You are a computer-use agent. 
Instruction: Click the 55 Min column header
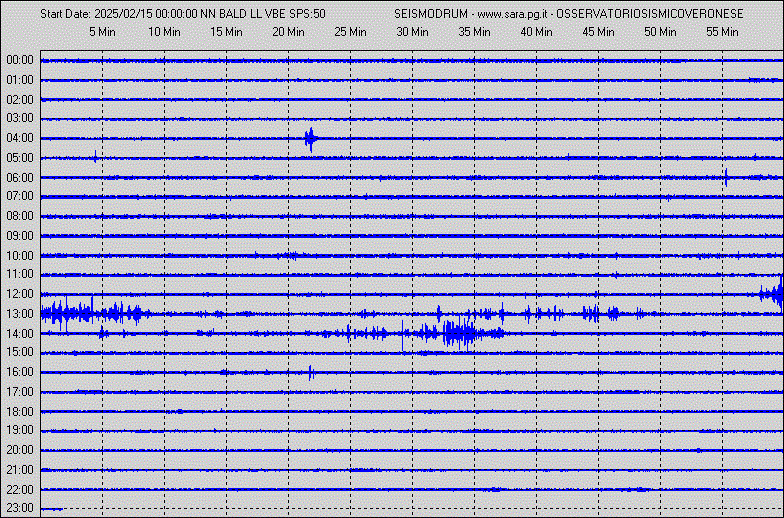click(x=722, y=32)
